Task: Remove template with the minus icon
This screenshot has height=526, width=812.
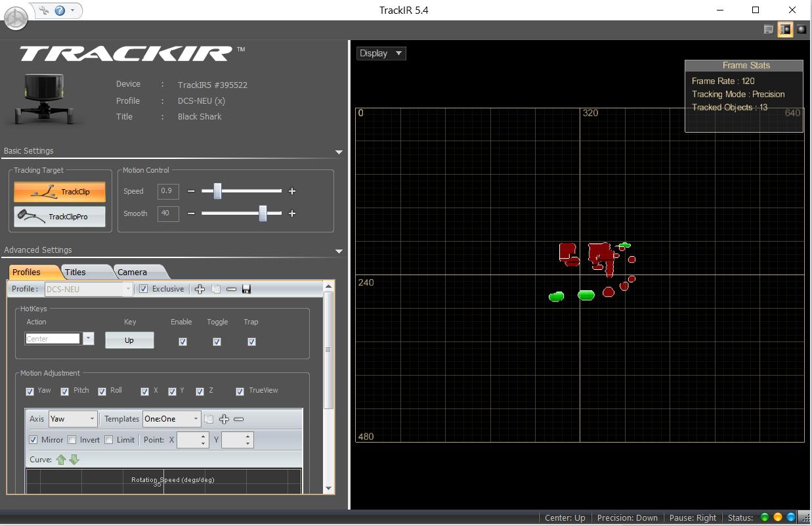Action: [x=239, y=419]
